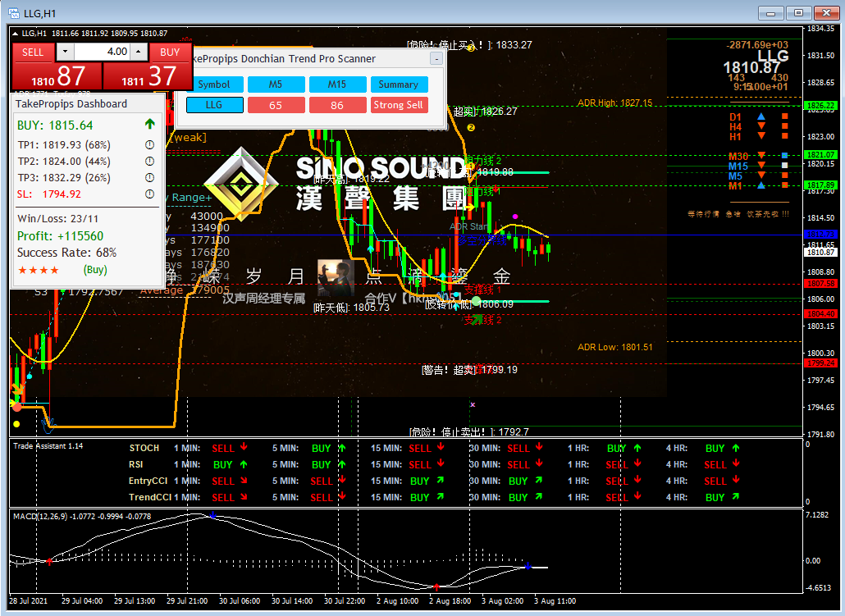Click the blue arrow marker on MACD peak
The height and width of the screenshot is (616, 845).
212,516
